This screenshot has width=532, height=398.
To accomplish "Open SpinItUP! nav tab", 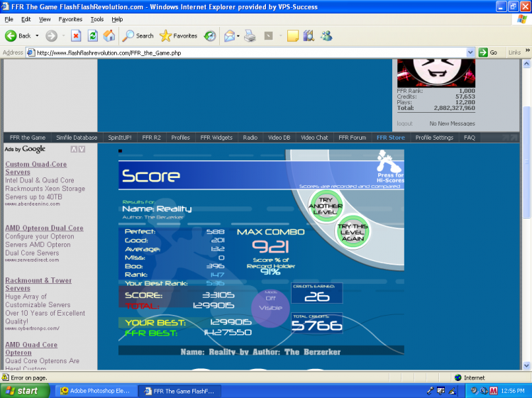I will click(119, 138).
